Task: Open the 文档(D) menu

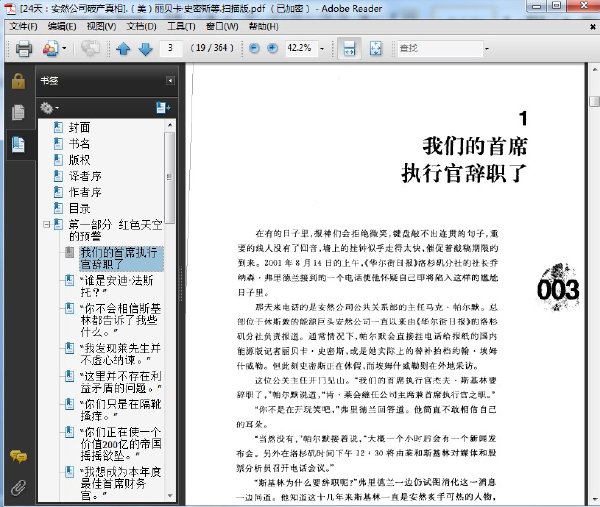Action: (142, 26)
